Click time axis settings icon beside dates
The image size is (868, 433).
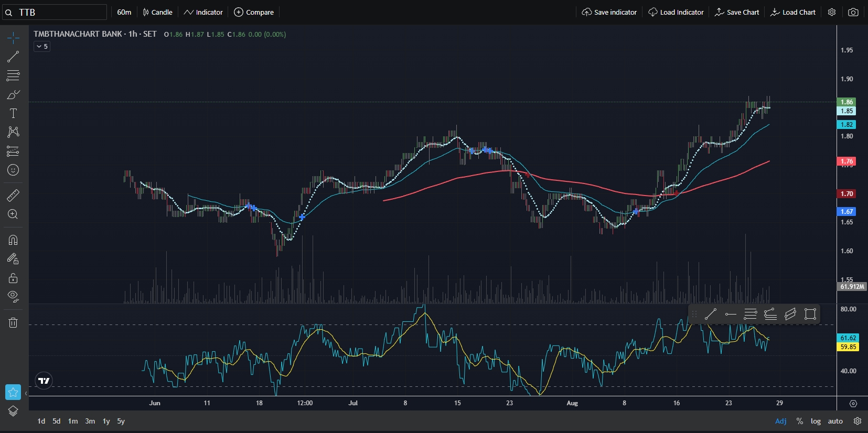click(x=853, y=403)
